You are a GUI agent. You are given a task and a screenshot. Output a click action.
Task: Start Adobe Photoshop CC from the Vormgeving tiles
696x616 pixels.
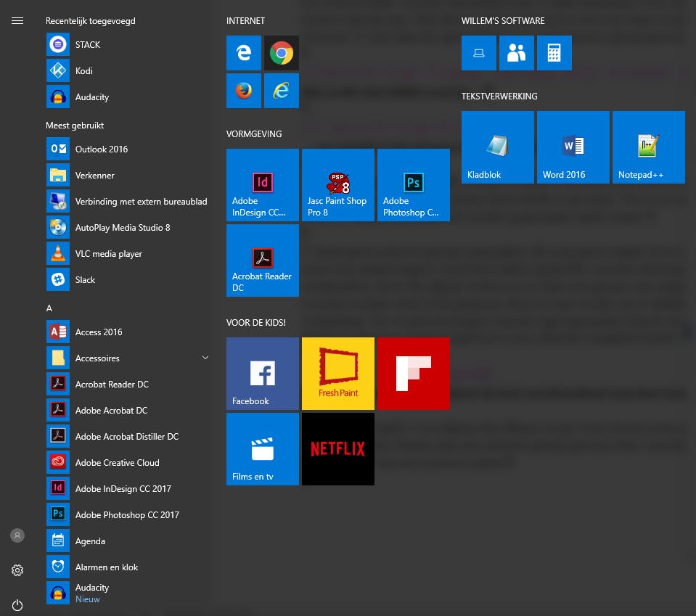click(x=413, y=184)
